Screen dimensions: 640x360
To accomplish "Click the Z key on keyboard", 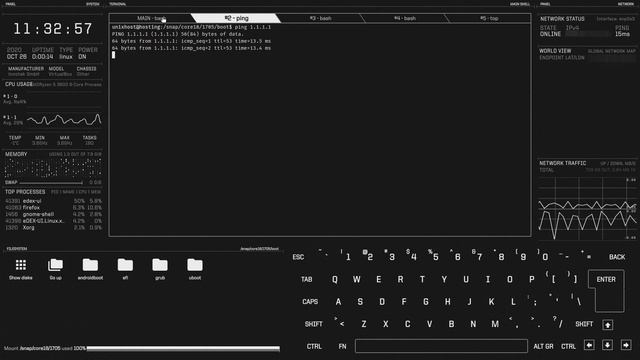I will click(x=364, y=324).
